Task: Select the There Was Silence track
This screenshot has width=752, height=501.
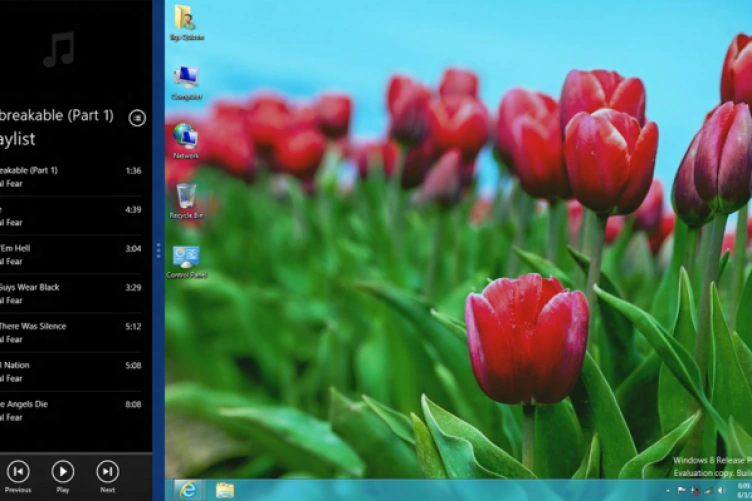Action: coord(71,333)
